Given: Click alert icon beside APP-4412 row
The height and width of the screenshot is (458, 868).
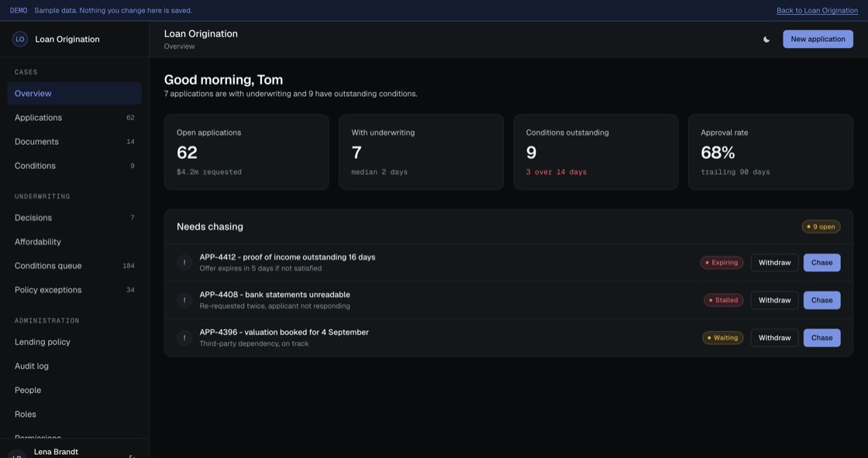Looking at the screenshot, I should pos(184,263).
